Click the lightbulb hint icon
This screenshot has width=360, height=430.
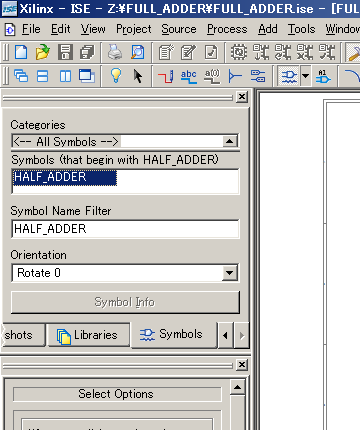click(116, 76)
